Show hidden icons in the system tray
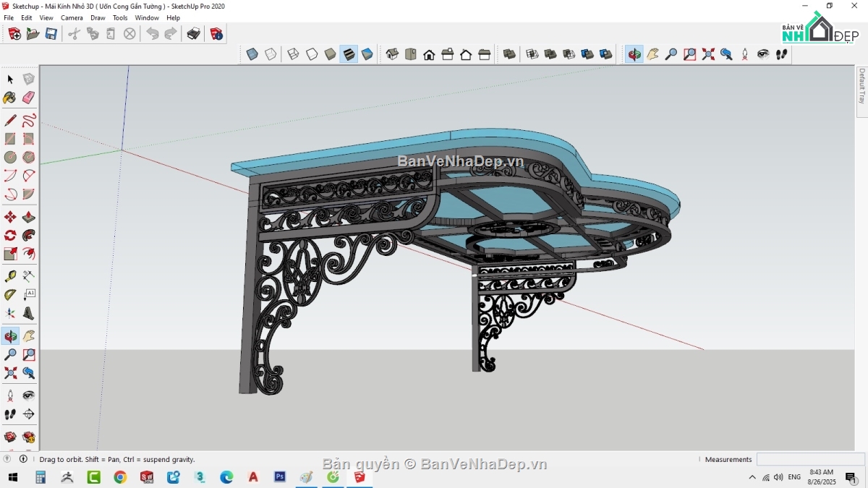The height and width of the screenshot is (488, 868). (752, 477)
